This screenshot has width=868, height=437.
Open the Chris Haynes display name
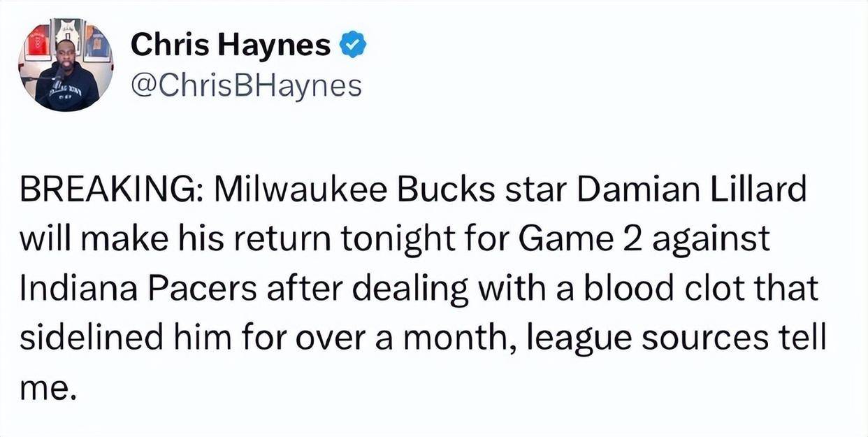pyautogui.click(x=231, y=46)
